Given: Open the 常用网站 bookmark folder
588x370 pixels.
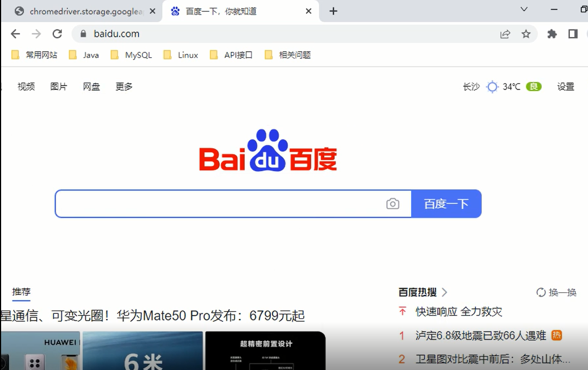Looking at the screenshot, I should (x=34, y=55).
